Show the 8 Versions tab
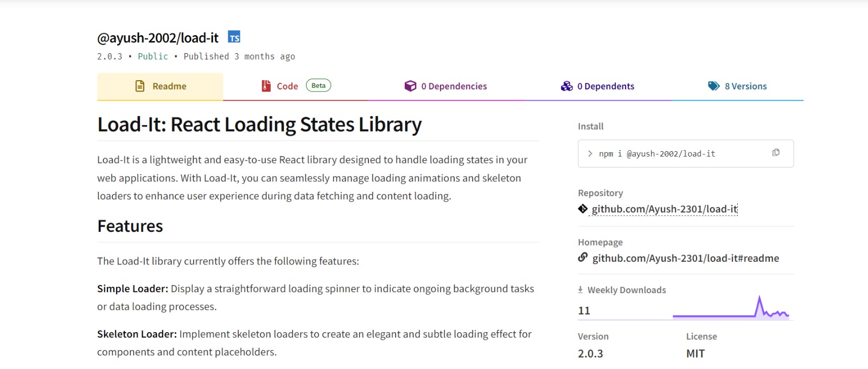The width and height of the screenshot is (868, 369). [x=745, y=86]
